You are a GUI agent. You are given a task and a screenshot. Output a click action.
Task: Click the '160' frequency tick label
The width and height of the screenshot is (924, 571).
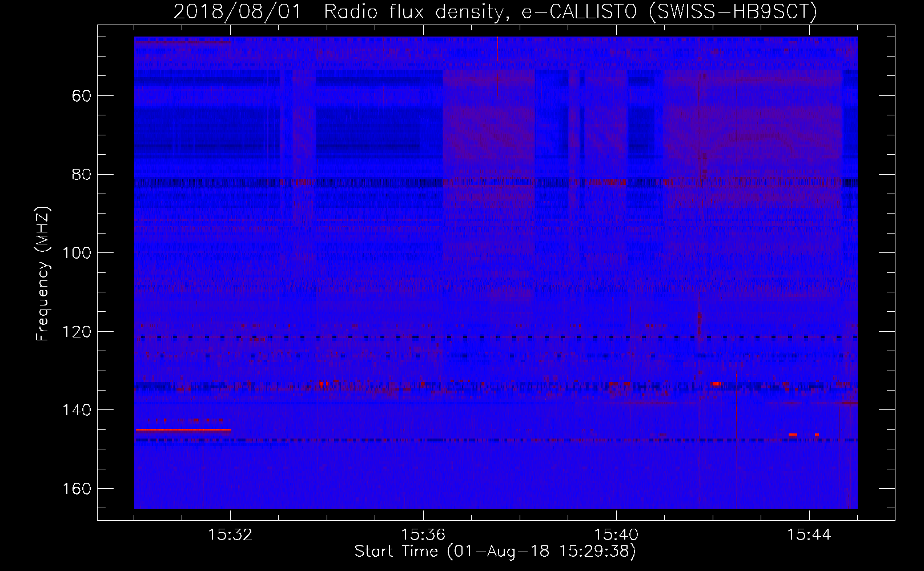pos(77,489)
